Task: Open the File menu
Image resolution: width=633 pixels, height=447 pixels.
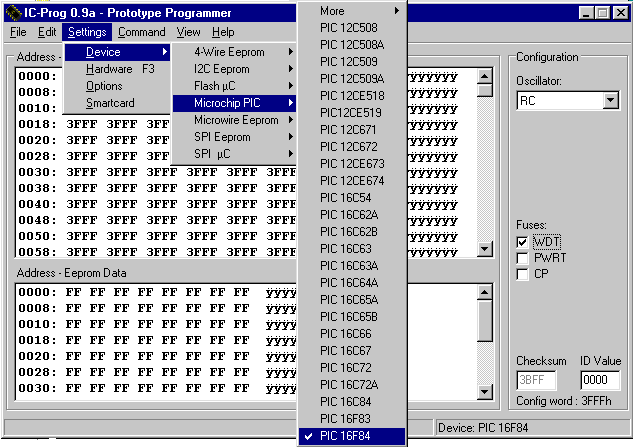Action: [18, 32]
